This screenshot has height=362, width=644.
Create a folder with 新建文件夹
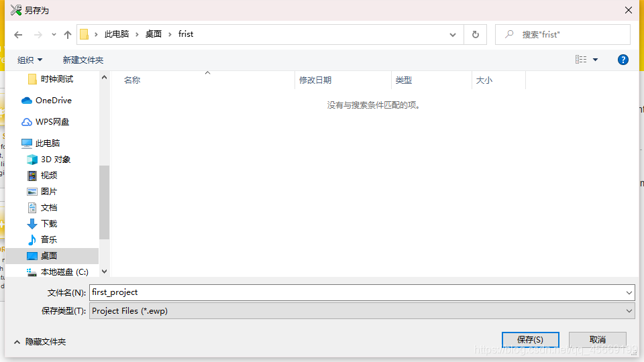point(83,60)
